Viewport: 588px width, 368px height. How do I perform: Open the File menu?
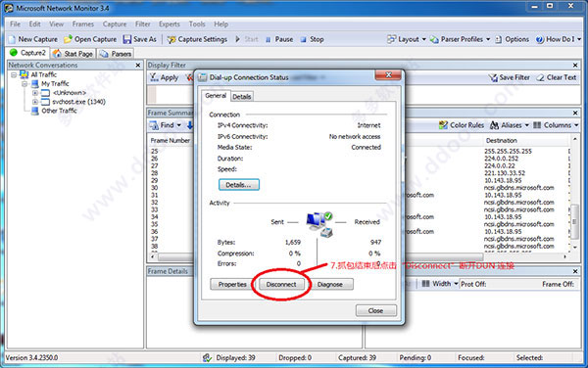pyautogui.click(x=15, y=23)
